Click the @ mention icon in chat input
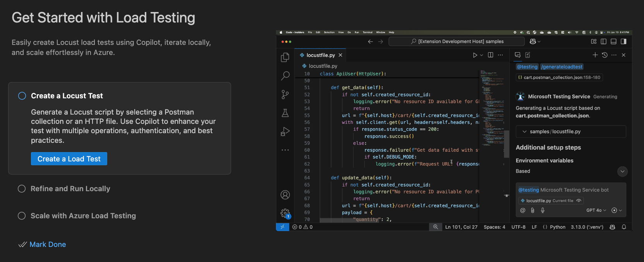 pos(523,210)
